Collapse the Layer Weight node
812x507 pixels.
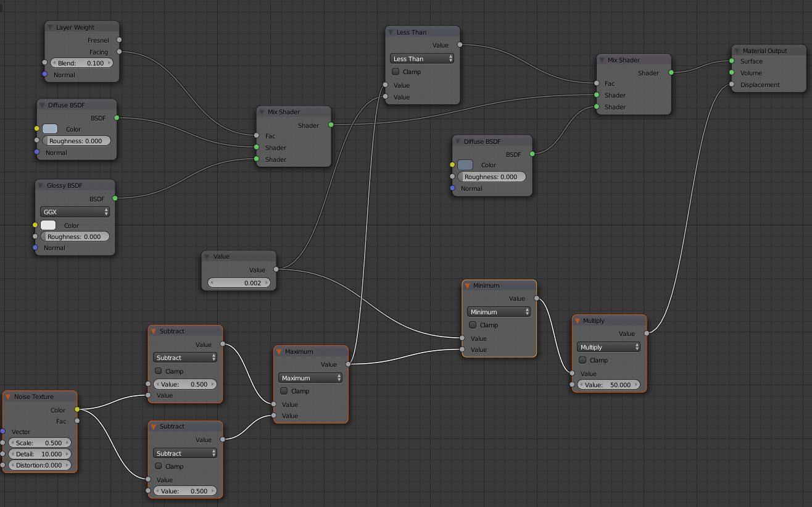51,27
